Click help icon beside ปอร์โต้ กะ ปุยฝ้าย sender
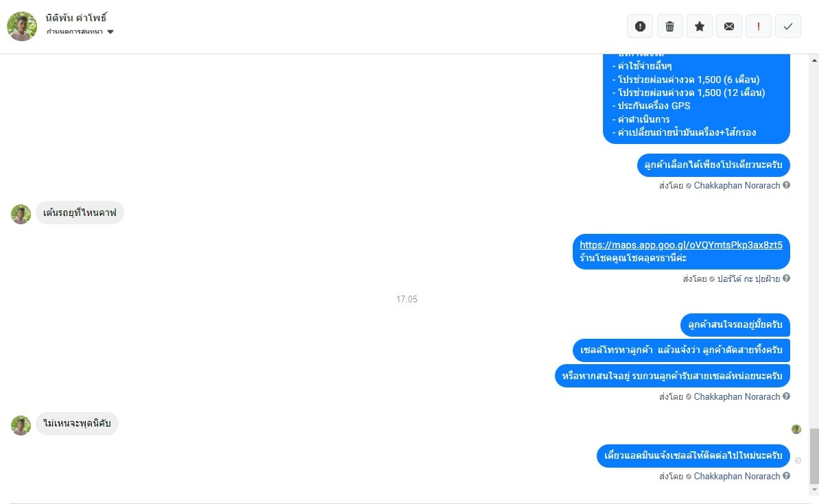Screen dimensions: 819x504 tap(786, 278)
